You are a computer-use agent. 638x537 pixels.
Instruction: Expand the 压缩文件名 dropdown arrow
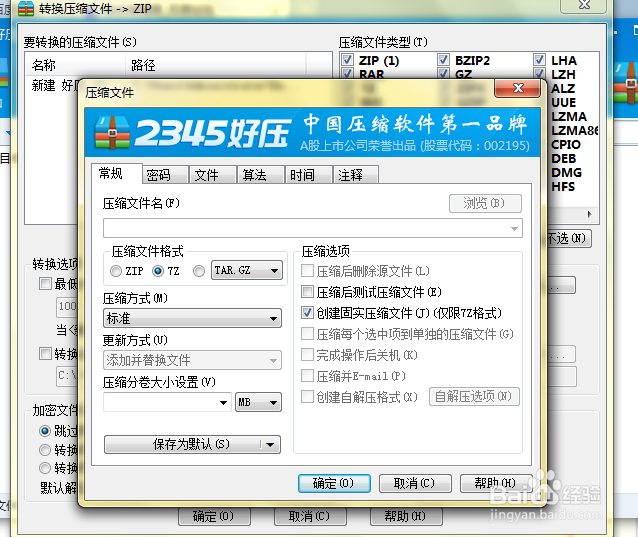[x=514, y=229]
